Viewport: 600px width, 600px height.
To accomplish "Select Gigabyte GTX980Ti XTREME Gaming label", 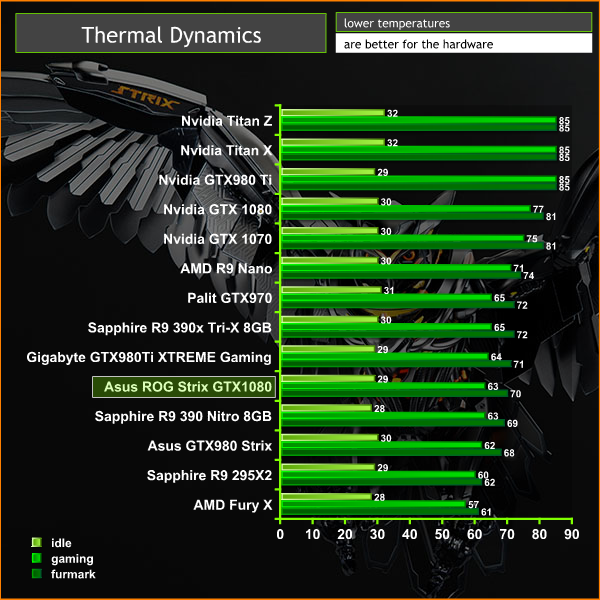I will point(149,357).
